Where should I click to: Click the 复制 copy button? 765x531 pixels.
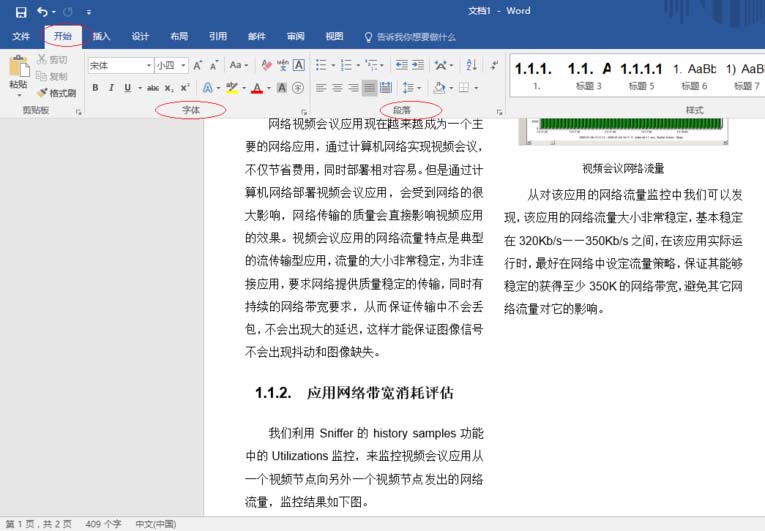[52, 76]
